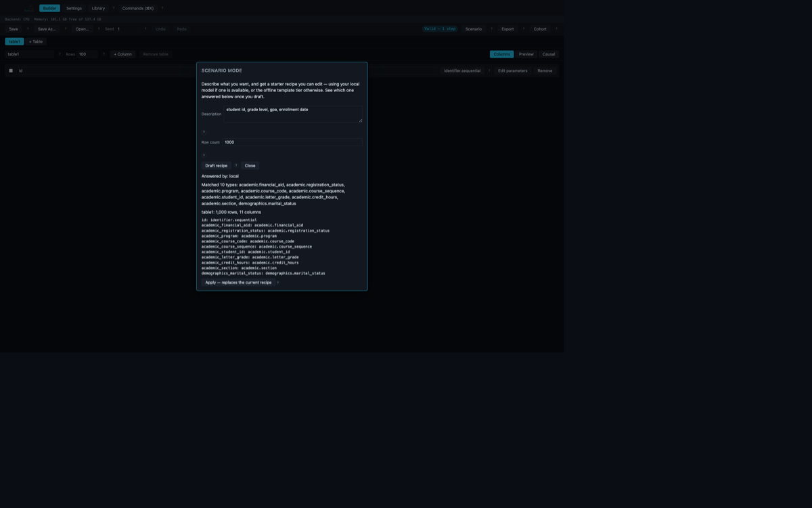Open Scenario mode from the toolbar
The image size is (812, 508).
[474, 29]
